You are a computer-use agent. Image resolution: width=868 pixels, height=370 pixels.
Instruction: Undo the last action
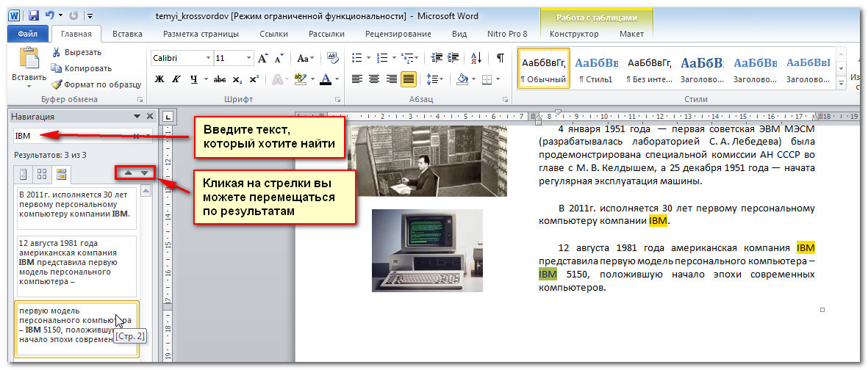pos(49,15)
